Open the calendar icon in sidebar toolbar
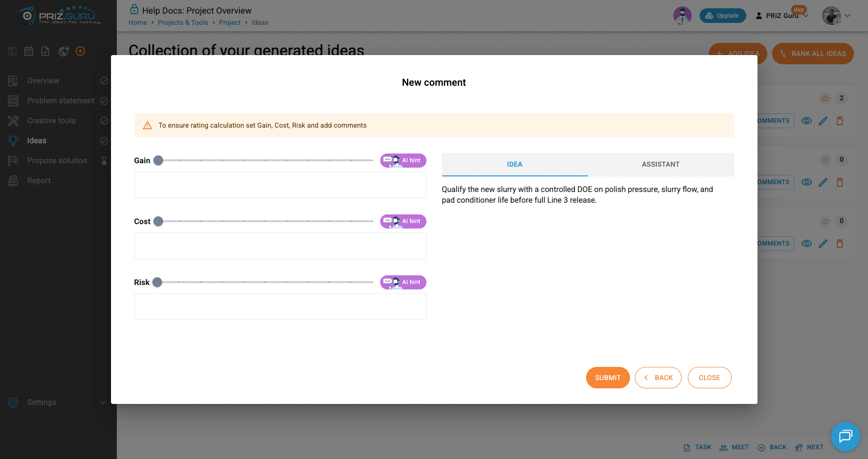Screen dimensions: 868x459 pyautogui.click(x=29, y=51)
